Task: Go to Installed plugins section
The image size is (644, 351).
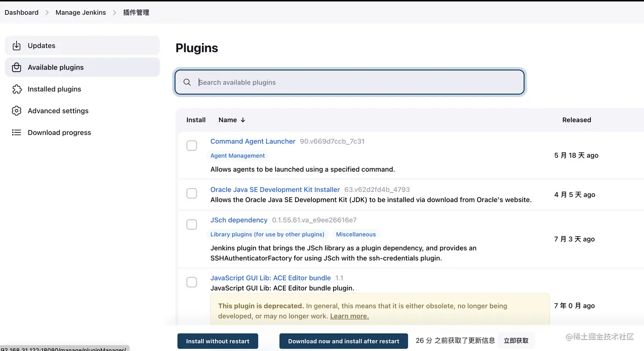Action: coord(82,89)
